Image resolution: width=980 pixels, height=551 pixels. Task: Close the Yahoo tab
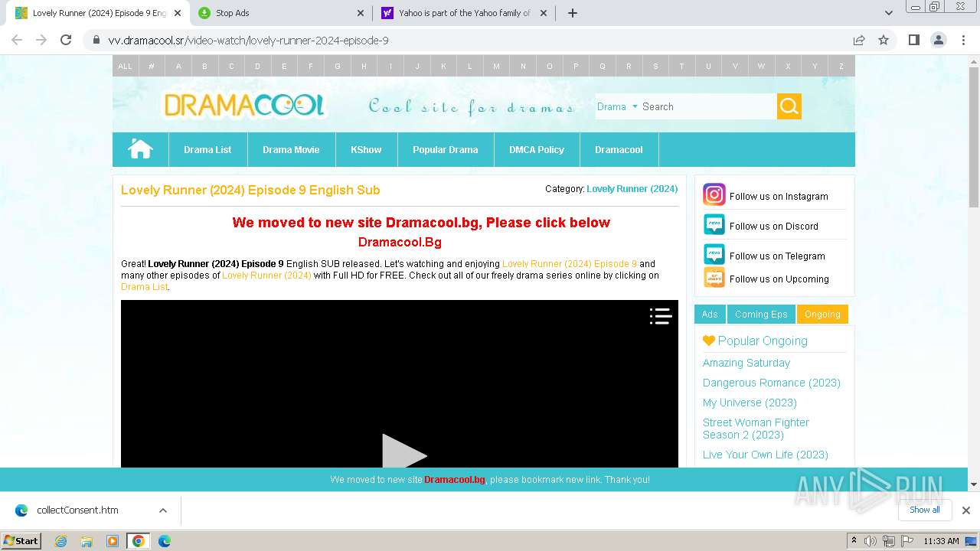point(544,13)
